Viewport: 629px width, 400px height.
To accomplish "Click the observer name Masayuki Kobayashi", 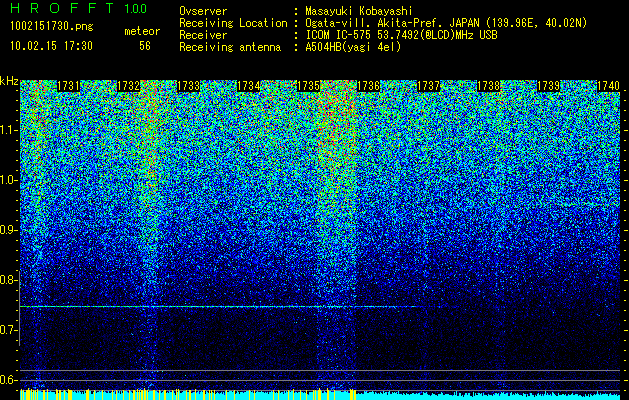I will pos(359,11).
